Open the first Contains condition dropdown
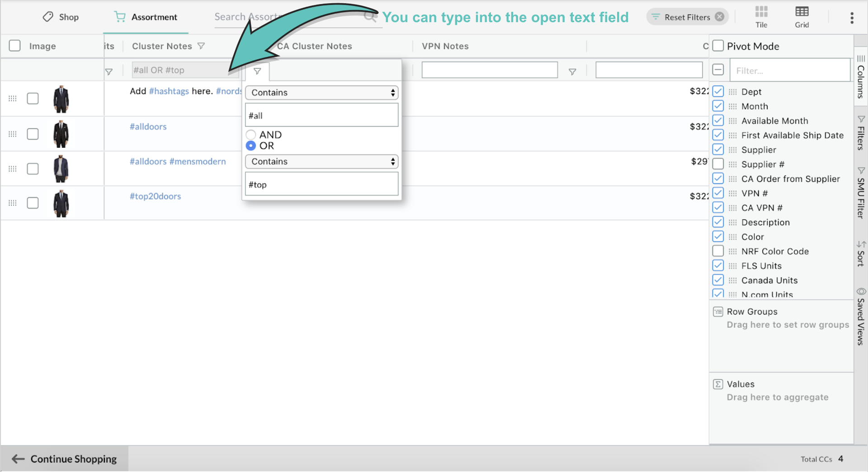 (x=321, y=93)
